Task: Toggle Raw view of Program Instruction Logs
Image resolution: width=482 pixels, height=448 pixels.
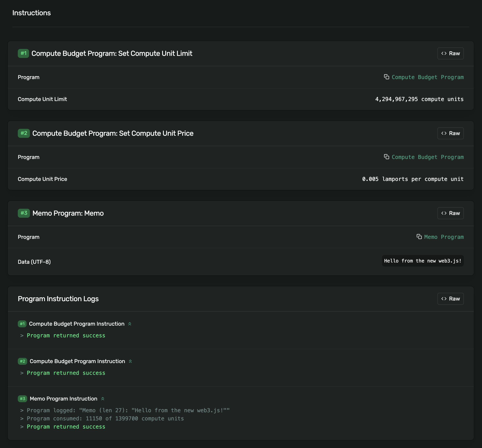Action: click(x=450, y=299)
